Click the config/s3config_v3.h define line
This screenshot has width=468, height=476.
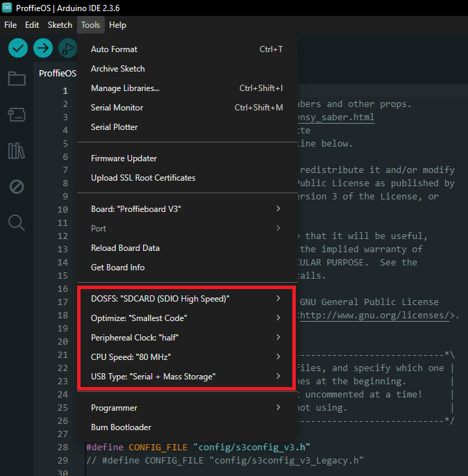tap(198, 447)
